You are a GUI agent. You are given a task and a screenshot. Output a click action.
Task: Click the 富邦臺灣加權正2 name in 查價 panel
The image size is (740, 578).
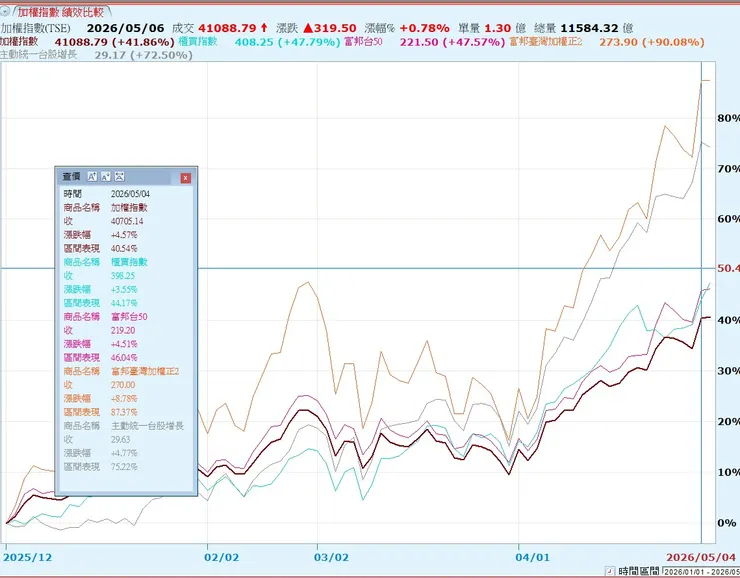pyautogui.click(x=145, y=371)
